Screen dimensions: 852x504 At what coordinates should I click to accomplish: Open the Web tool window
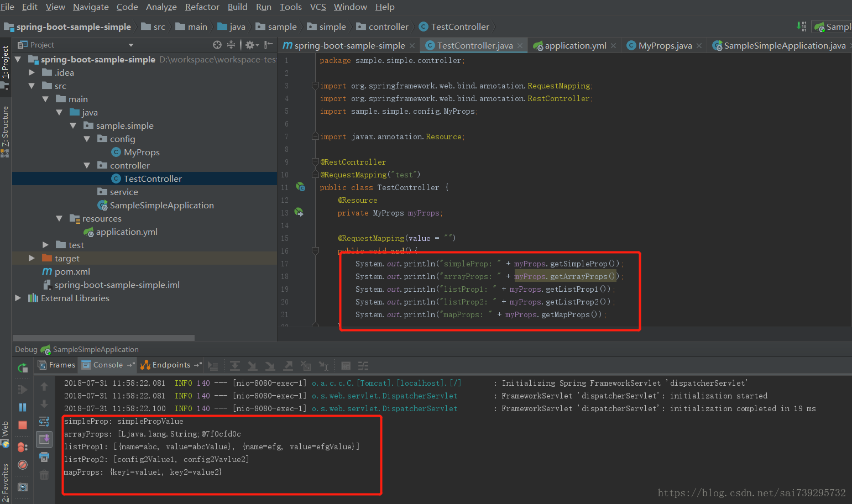click(5, 435)
